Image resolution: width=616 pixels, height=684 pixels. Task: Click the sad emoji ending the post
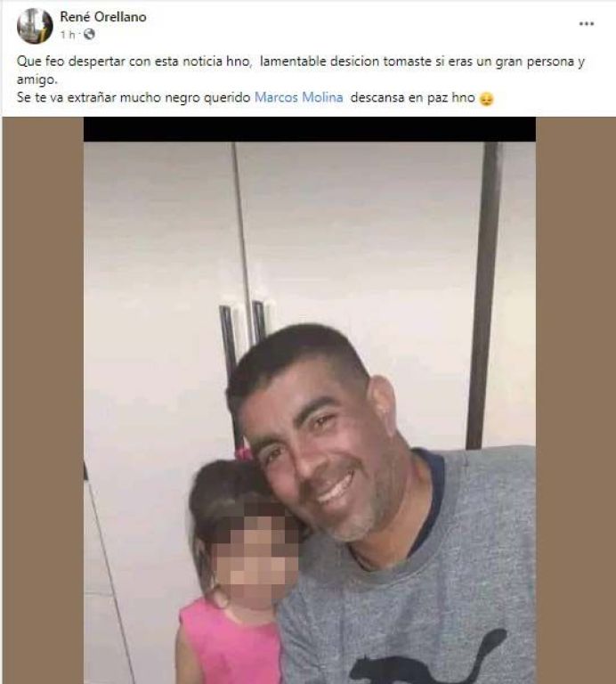tap(486, 99)
